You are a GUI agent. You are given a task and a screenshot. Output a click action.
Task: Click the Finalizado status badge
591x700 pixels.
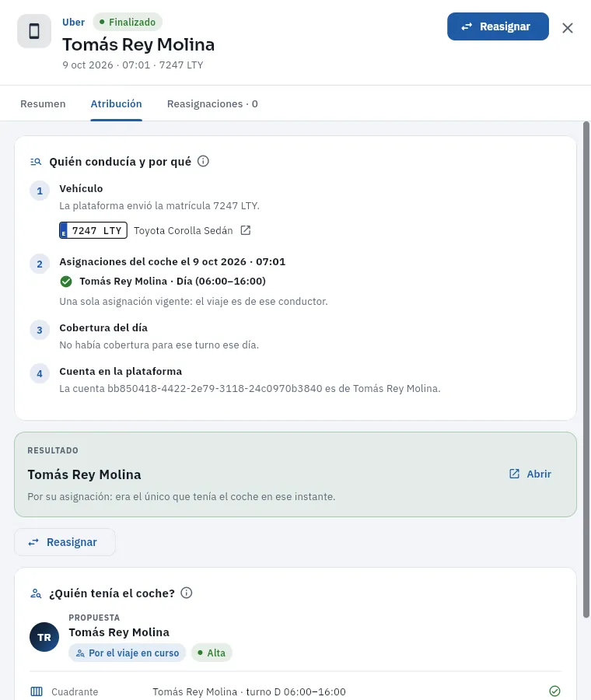click(128, 22)
